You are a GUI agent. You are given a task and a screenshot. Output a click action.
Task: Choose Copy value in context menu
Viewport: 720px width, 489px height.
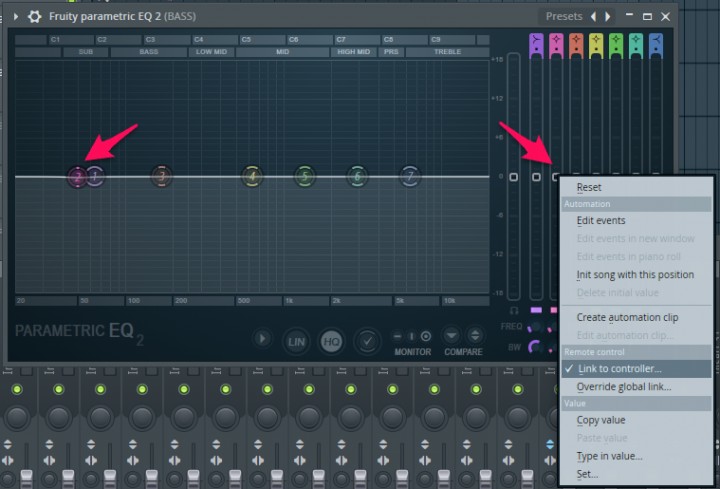[636, 420]
